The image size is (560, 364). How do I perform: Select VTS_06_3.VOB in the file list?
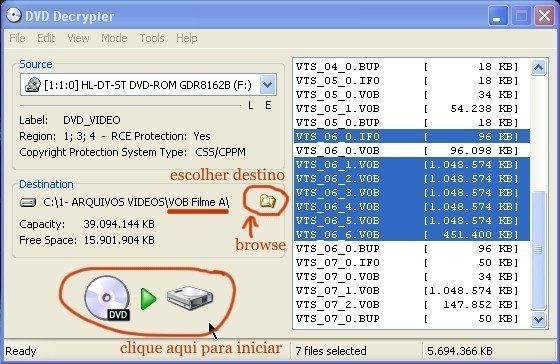pos(411,193)
